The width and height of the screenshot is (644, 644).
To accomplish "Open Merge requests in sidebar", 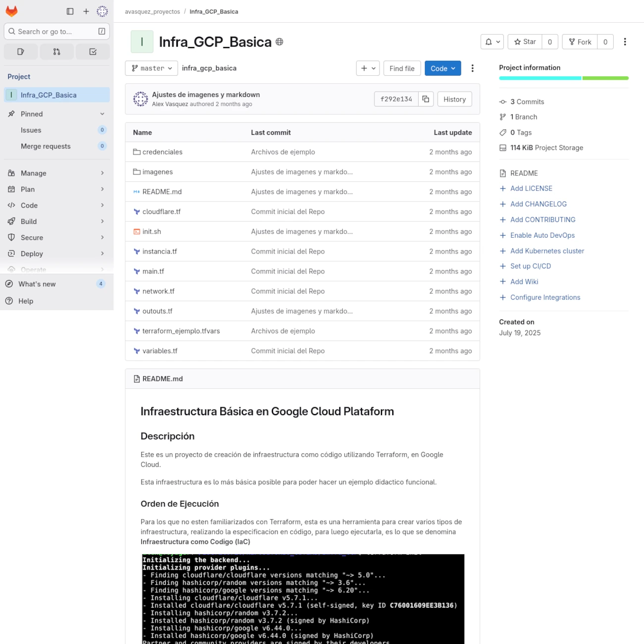I will click(57, 146).
